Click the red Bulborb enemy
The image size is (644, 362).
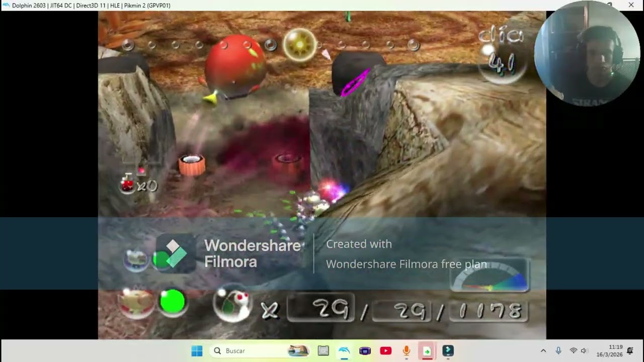click(236, 65)
